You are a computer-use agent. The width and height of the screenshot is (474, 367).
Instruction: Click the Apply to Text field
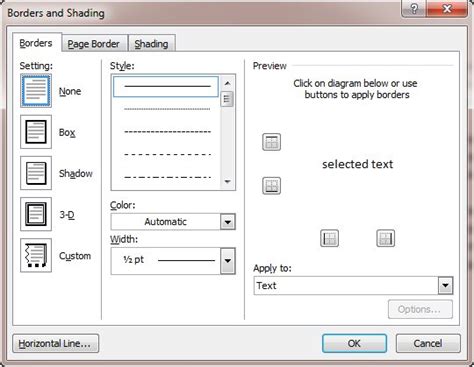pyautogui.click(x=346, y=286)
